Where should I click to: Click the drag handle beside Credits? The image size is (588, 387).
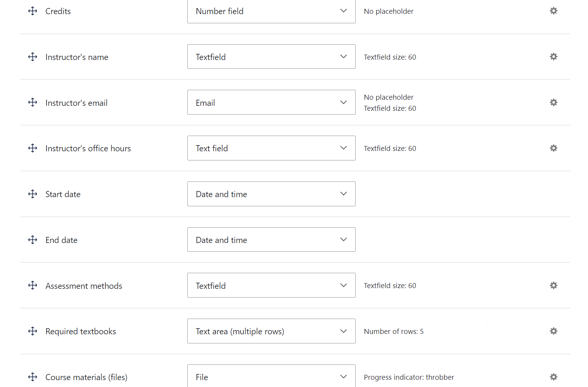click(32, 11)
